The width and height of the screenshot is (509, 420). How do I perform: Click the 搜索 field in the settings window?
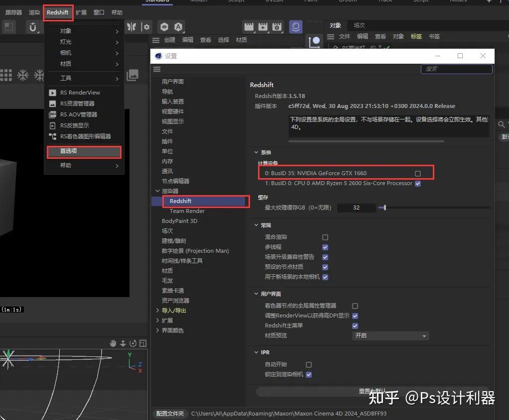pos(456,70)
